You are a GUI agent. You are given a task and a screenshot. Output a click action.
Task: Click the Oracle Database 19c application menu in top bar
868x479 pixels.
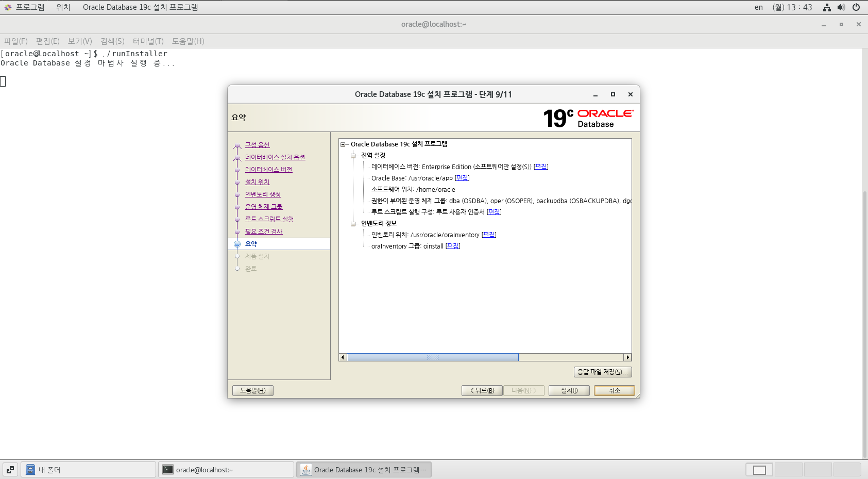(140, 7)
